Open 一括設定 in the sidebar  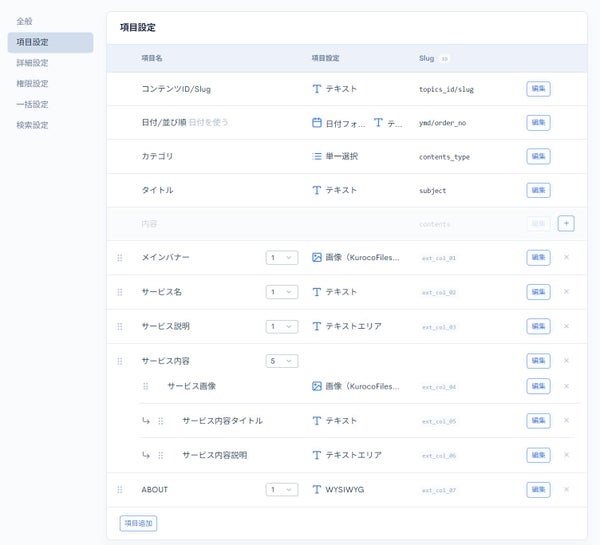[x=32, y=104]
